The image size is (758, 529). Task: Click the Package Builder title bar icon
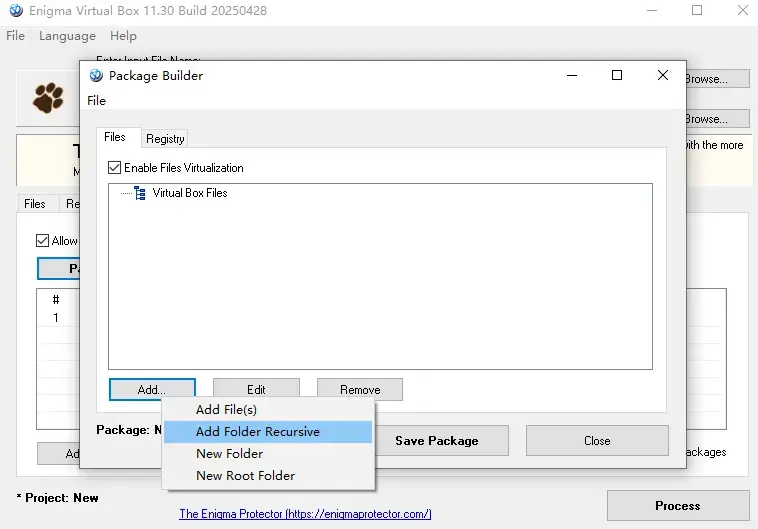coord(96,75)
